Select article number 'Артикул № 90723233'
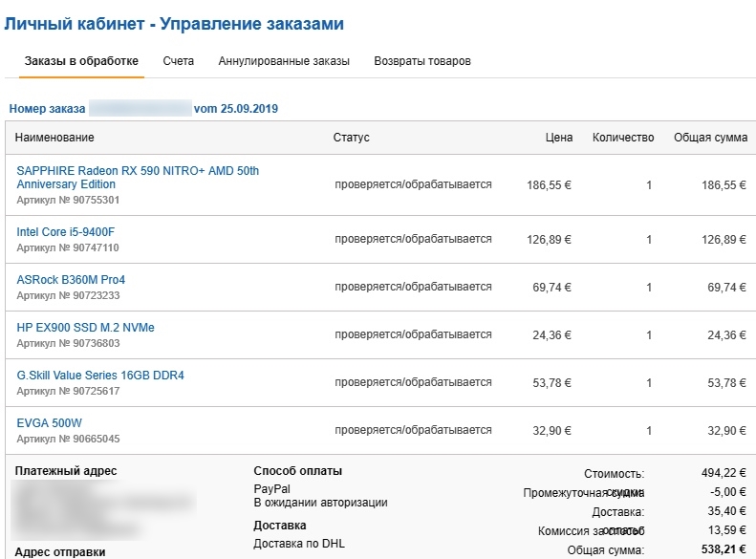756x559 pixels. pos(68,295)
